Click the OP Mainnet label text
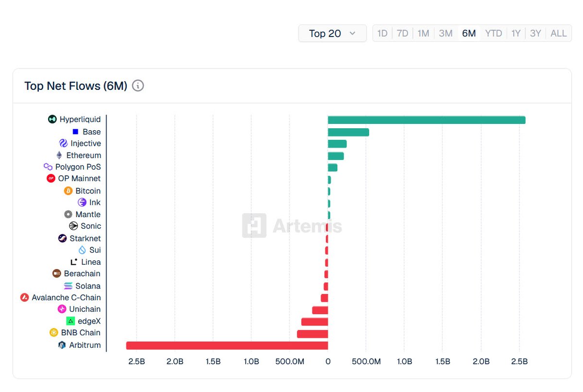Screen dimensions: 583x392 pyautogui.click(x=80, y=179)
